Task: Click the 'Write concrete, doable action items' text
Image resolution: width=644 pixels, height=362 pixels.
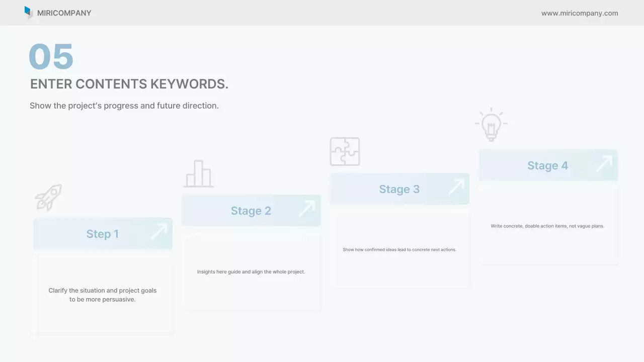Action: pyautogui.click(x=547, y=226)
